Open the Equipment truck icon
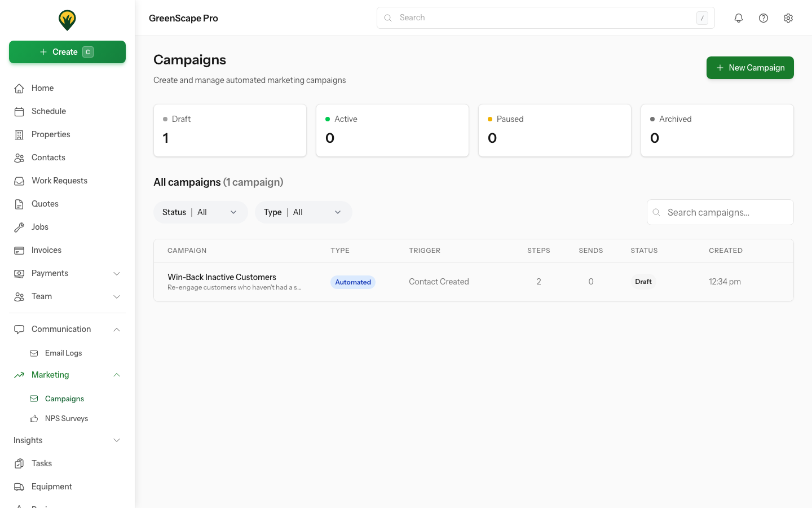The image size is (812, 508). (19, 486)
